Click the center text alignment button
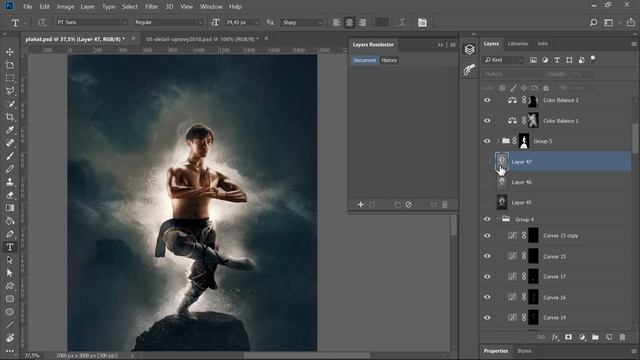 click(x=349, y=22)
